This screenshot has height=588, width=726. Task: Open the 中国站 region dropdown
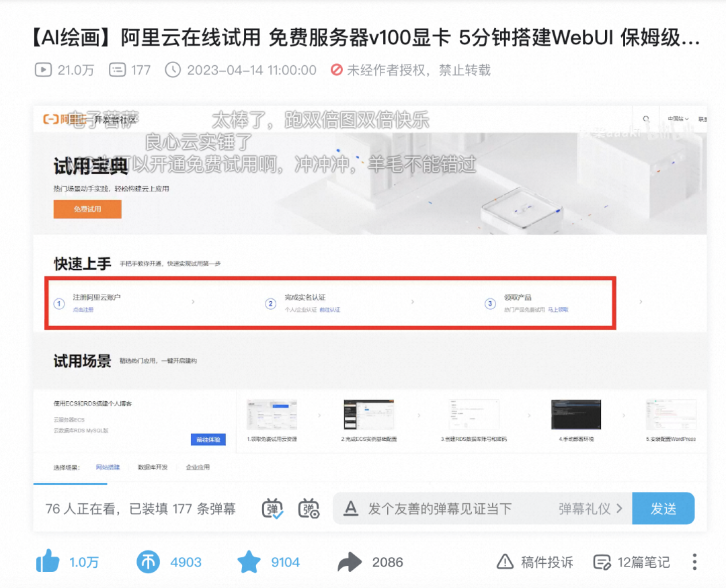[678, 119]
